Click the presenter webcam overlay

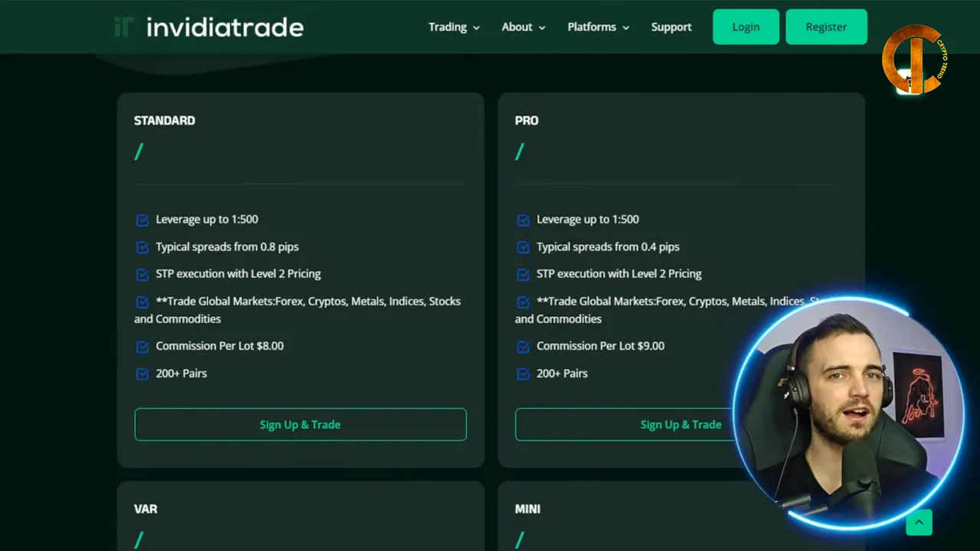coord(848,413)
